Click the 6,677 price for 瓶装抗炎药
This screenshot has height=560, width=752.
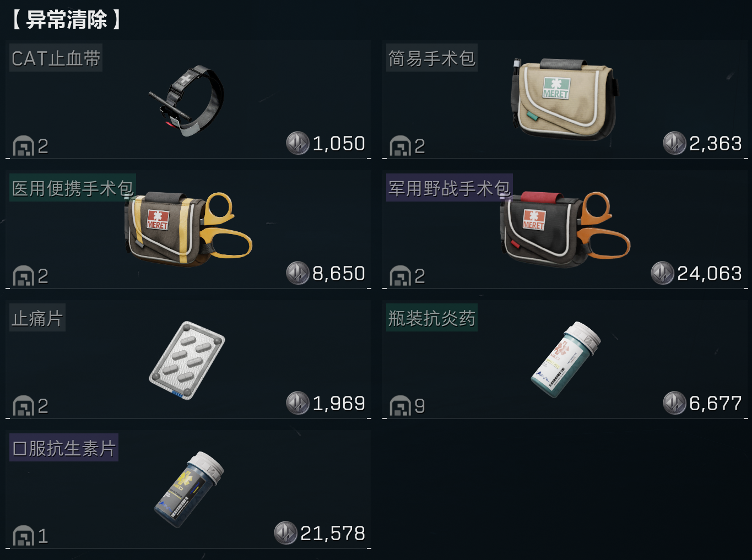[716, 404]
